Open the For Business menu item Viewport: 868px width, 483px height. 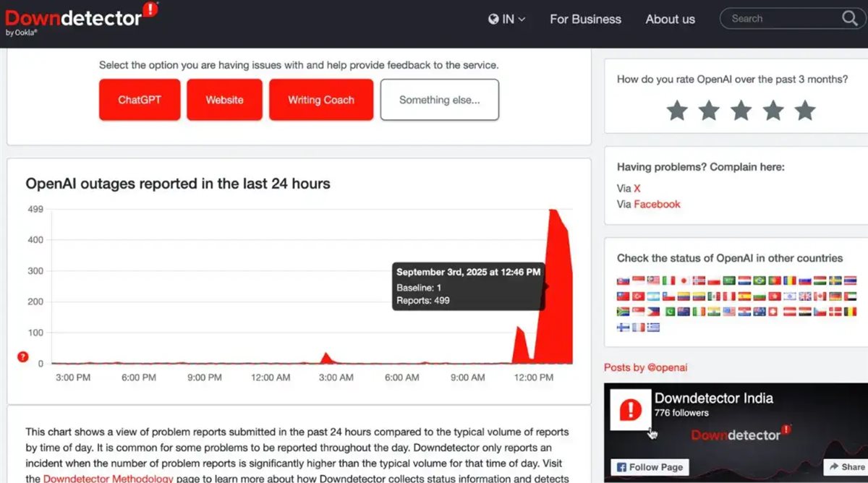tap(585, 20)
